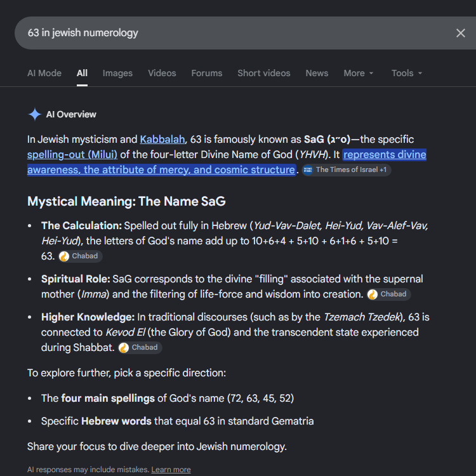The height and width of the screenshot is (476, 476).
Task: Expand the More dropdown menu
Action: 359,73
